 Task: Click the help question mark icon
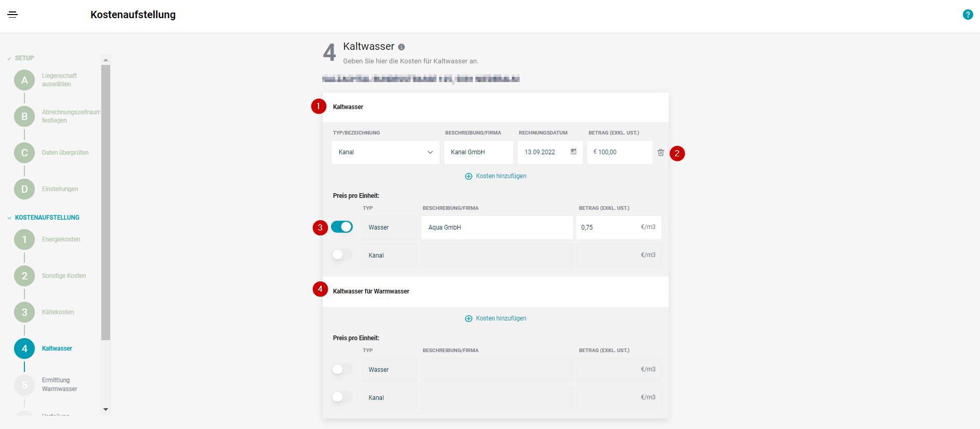point(968,15)
